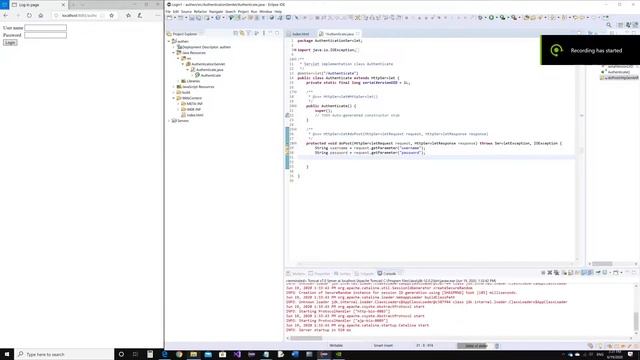
Task: Click the console horizontal scrollbar thumb
Action: (306, 338)
